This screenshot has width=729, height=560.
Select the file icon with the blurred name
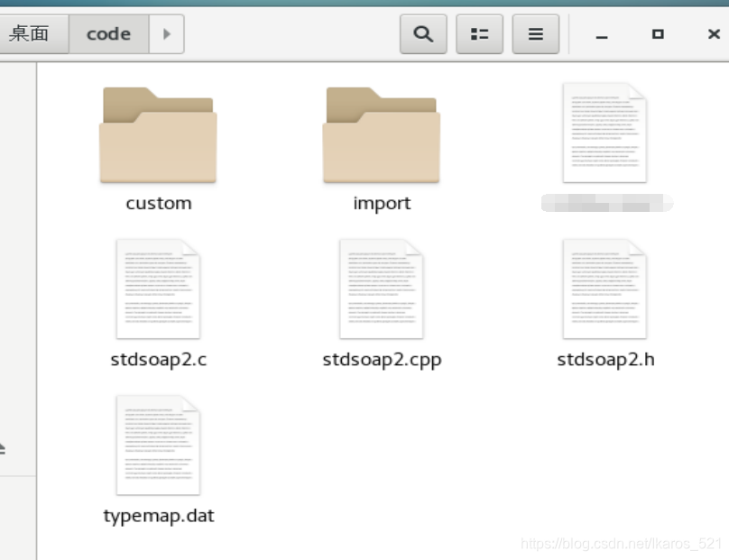pos(604,133)
